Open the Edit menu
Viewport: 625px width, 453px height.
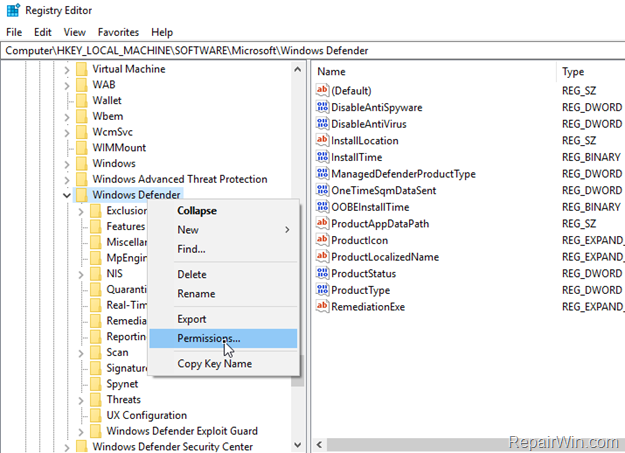43,32
